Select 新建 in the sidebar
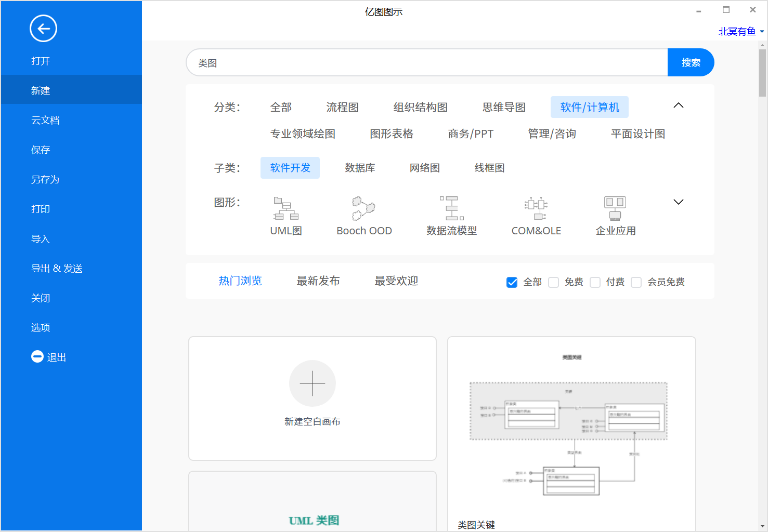768x532 pixels. pyautogui.click(x=71, y=90)
